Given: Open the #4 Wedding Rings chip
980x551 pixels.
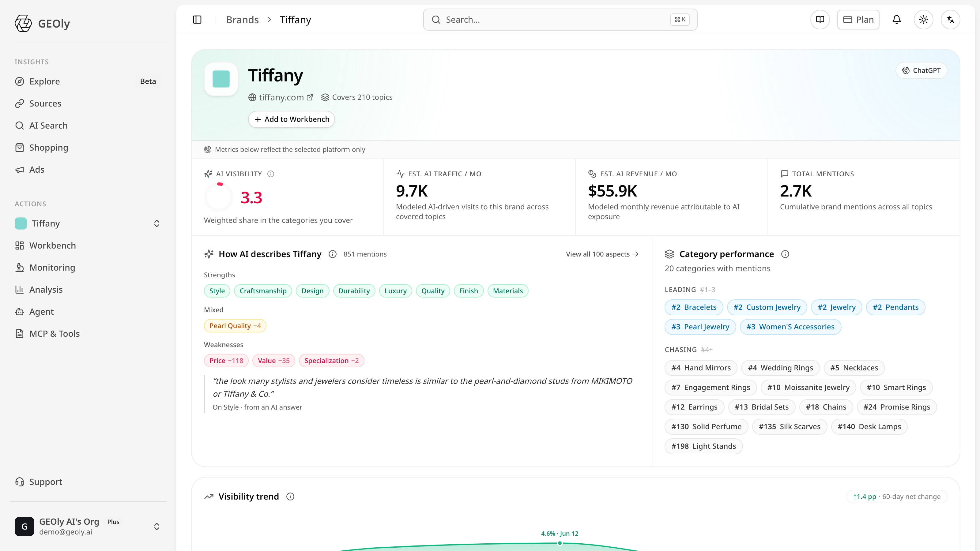Looking at the screenshot, I should coord(780,368).
